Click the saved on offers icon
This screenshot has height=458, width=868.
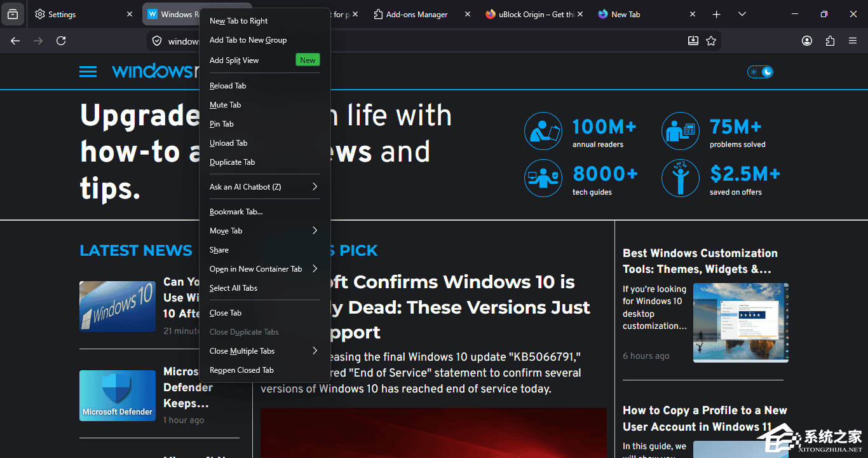(x=681, y=178)
